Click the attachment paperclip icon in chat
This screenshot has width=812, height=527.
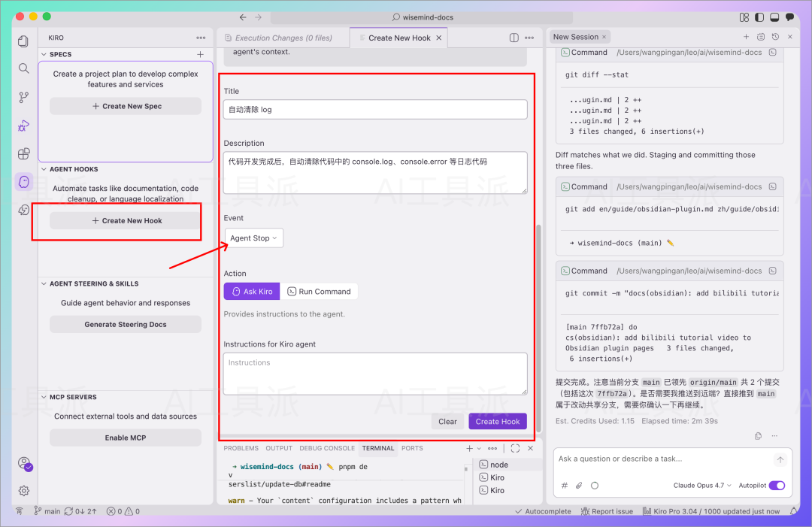[579, 486]
